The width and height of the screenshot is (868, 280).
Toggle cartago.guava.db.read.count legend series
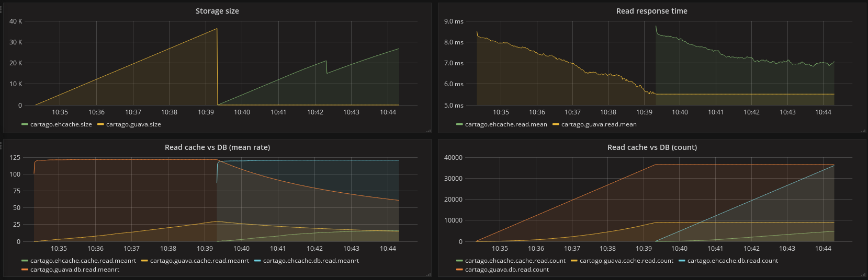click(x=507, y=270)
